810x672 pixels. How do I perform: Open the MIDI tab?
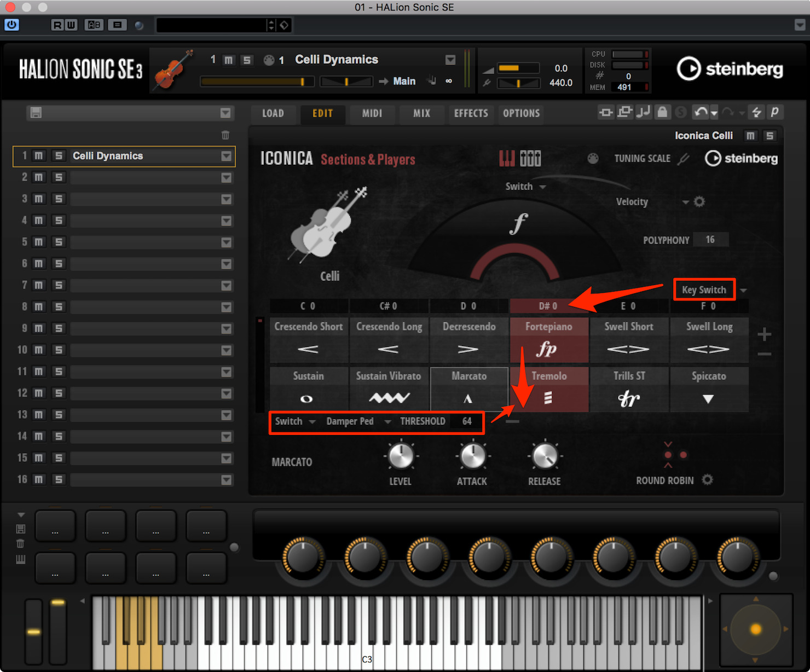[372, 113]
